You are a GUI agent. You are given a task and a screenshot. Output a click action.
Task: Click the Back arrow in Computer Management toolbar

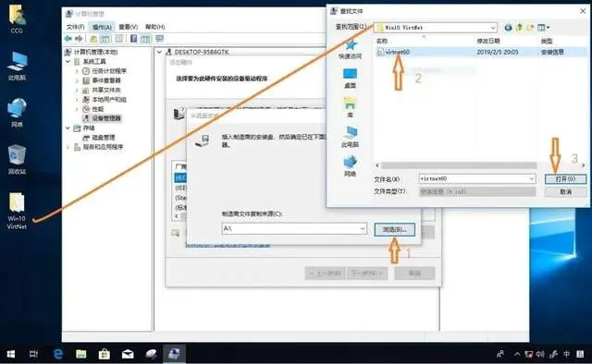pos(68,39)
